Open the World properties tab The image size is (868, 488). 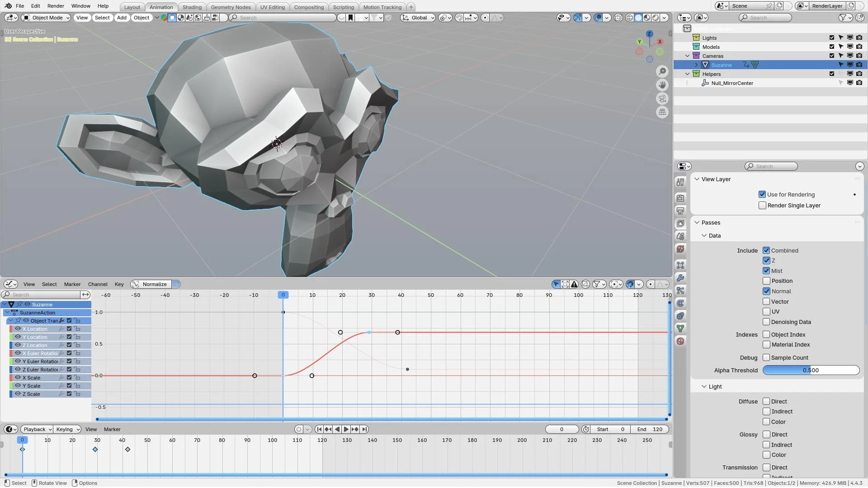pyautogui.click(x=680, y=249)
